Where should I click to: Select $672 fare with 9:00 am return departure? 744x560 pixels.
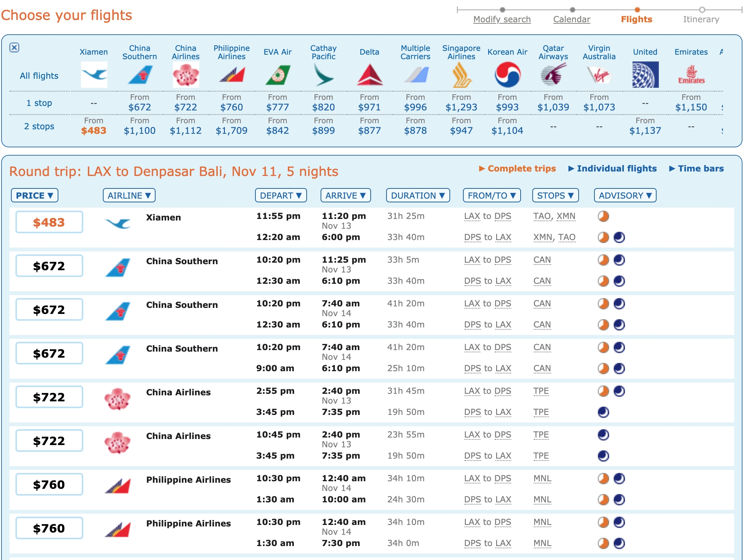click(x=49, y=353)
